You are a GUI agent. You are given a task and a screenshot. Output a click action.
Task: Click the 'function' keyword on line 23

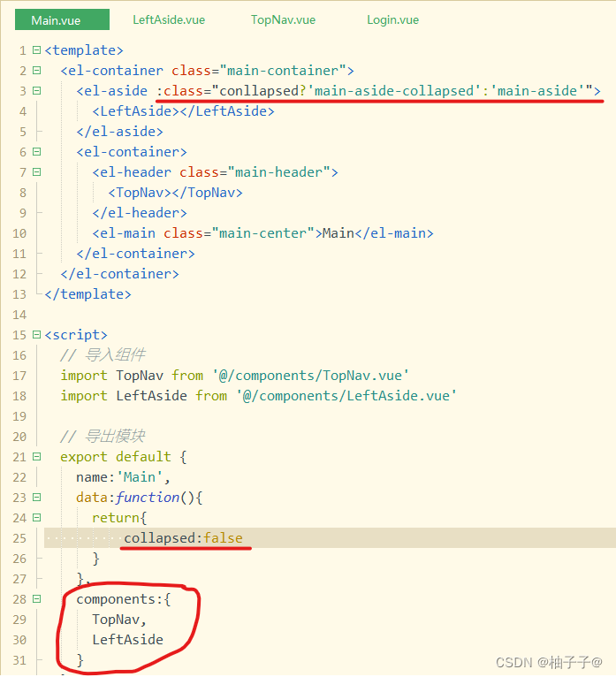click(148, 498)
